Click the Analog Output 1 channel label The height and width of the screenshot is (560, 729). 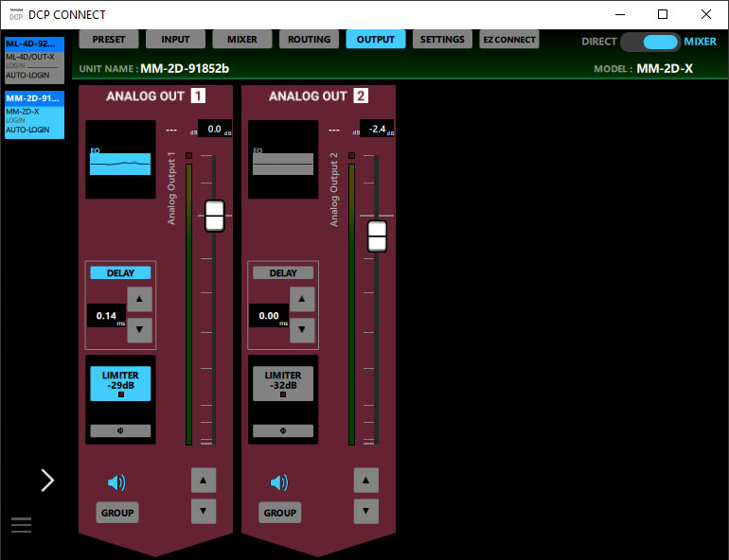click(171, 188)
